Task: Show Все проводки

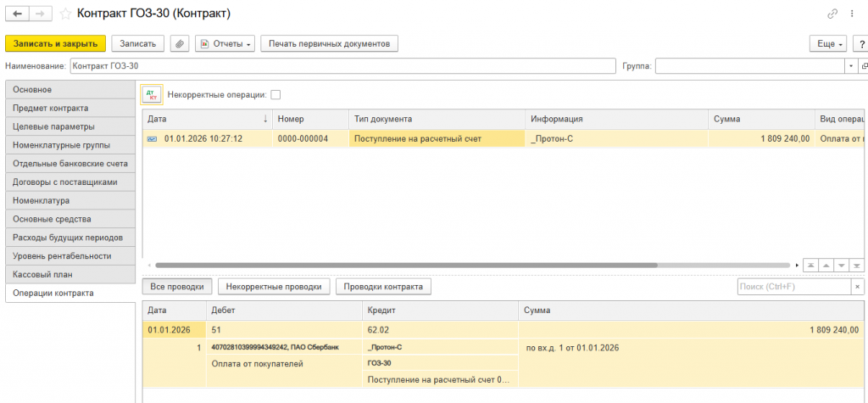Action: click(x=177, y=287)
